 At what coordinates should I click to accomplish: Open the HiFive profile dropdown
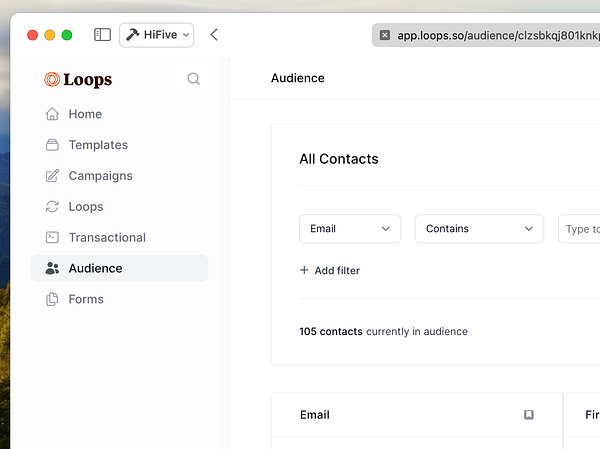coord(157,35)
